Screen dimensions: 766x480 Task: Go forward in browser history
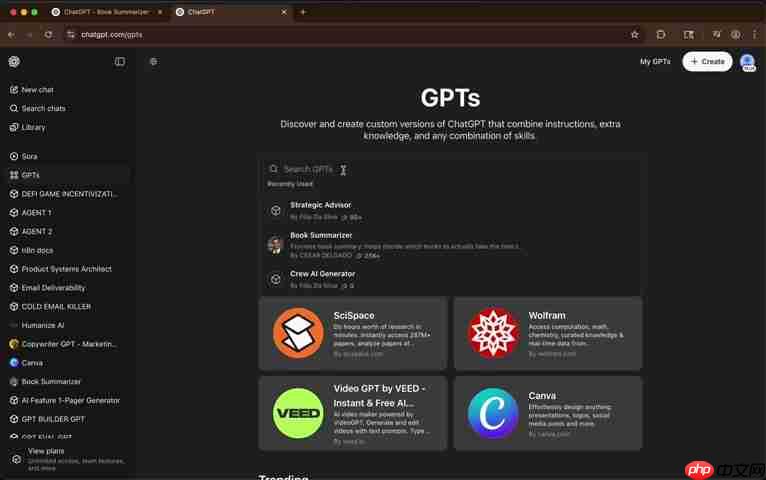click(x=29, y=35)
